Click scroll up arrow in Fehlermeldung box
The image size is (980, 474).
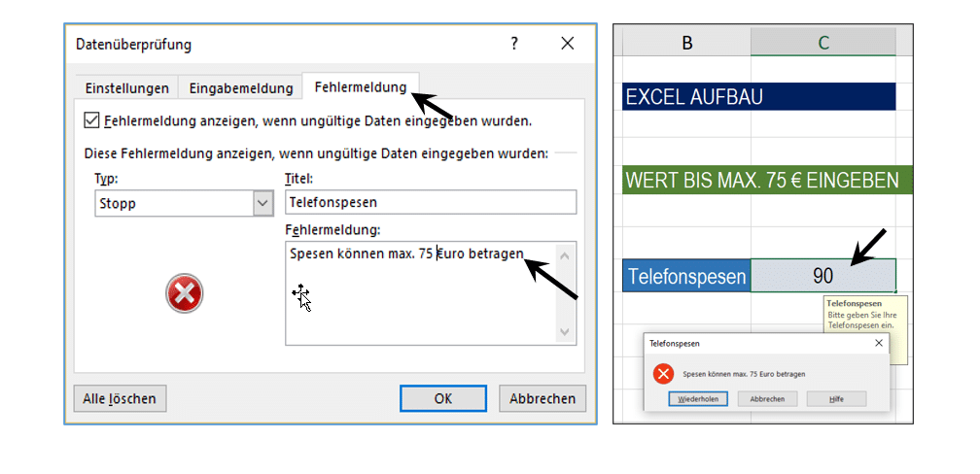[565, 255]
